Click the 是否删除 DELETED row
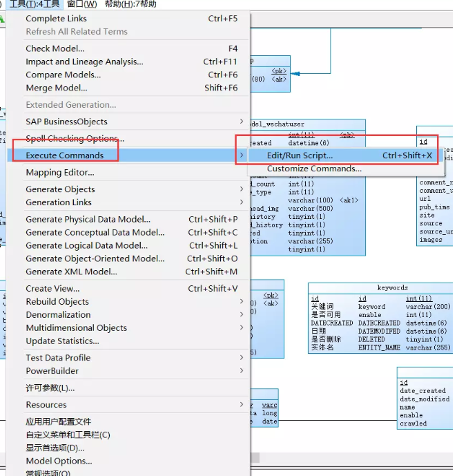 (377, 339)
